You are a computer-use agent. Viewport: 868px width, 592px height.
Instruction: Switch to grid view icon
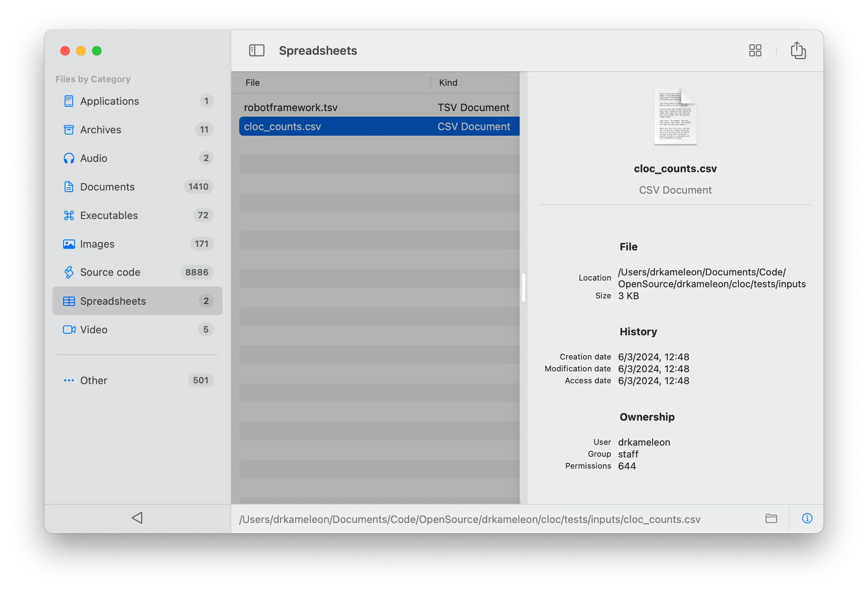pyautogui.click(x=755, y=50)
